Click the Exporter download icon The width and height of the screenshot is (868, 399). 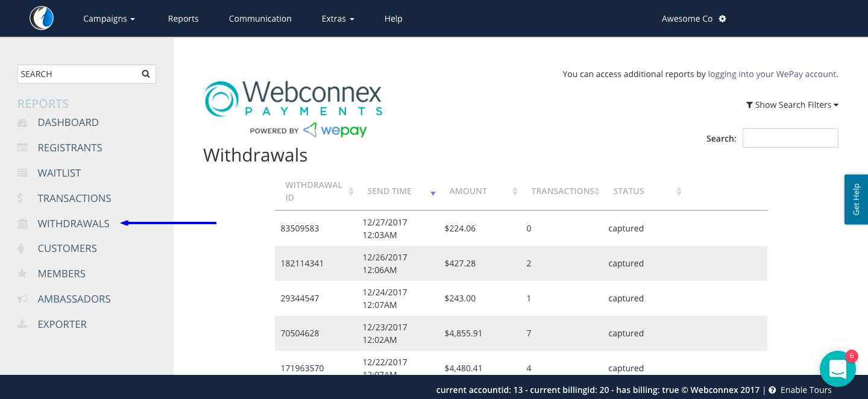click(x=22, y=324)
